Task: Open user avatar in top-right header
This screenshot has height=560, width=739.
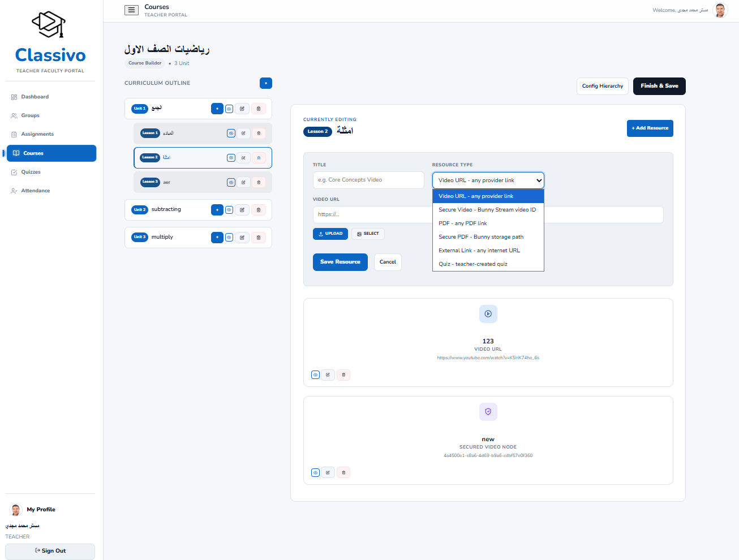Action: pyautogui.click(x=720, y=10)
